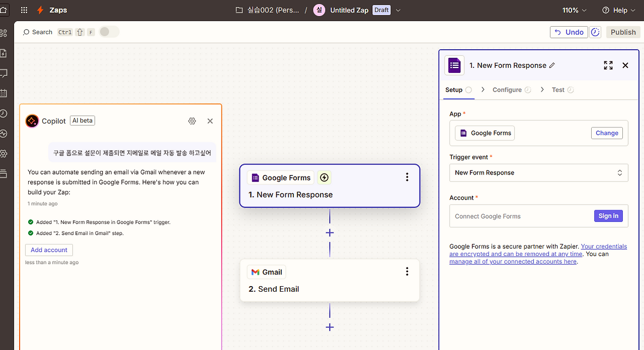Click the instant trigger lightning icon
This screenshot has width=644, height=350.
pyautogui.click(x=325, y=178)
